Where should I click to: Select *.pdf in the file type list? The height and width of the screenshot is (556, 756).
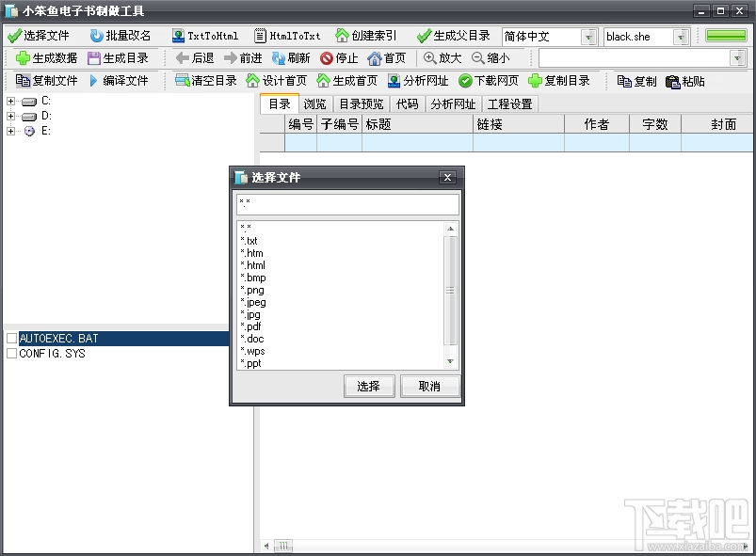click(x=250, y=326)
